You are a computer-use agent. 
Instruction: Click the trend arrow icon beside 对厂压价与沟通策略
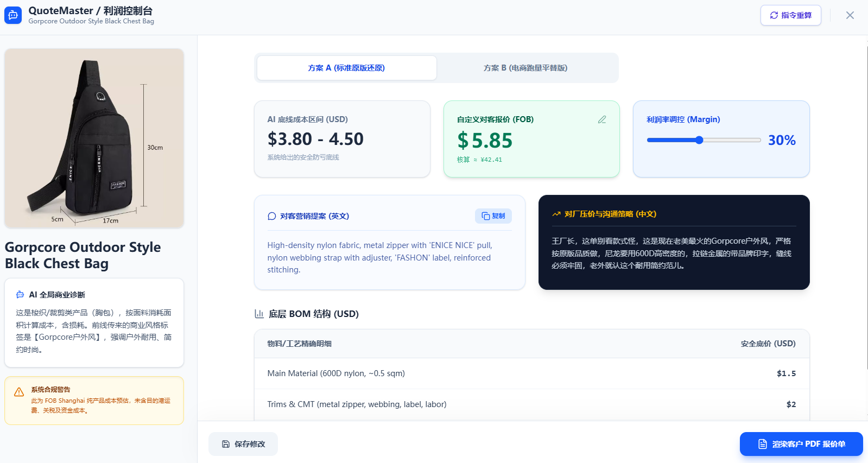click(556, 214)
